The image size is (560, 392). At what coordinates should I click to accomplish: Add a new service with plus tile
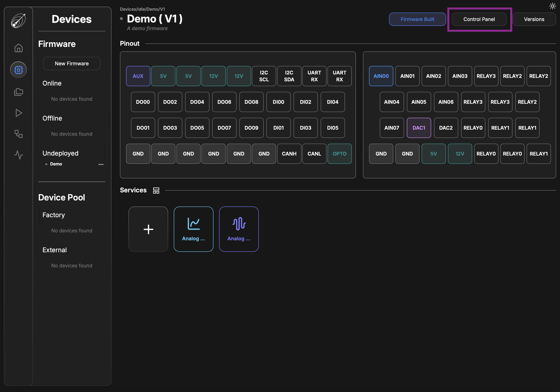click(x=148, y=229)
